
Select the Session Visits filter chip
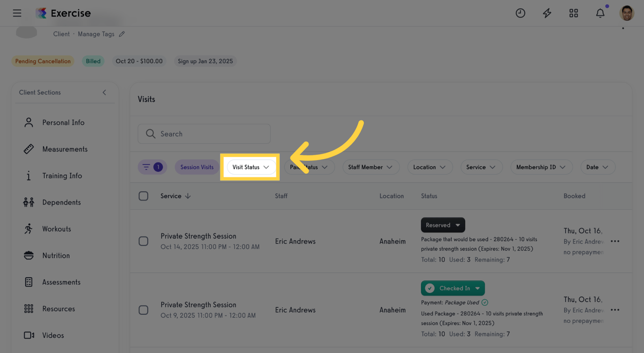[x=197, y=167]
